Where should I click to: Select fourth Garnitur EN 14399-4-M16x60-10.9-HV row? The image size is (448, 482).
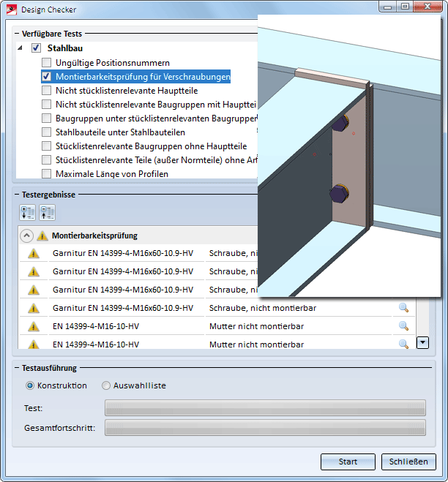point(123,308)
